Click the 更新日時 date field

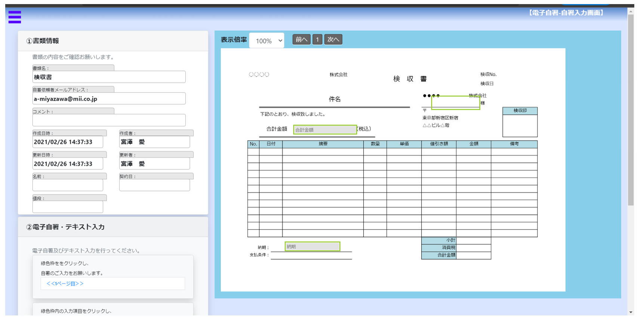(68, 163)
